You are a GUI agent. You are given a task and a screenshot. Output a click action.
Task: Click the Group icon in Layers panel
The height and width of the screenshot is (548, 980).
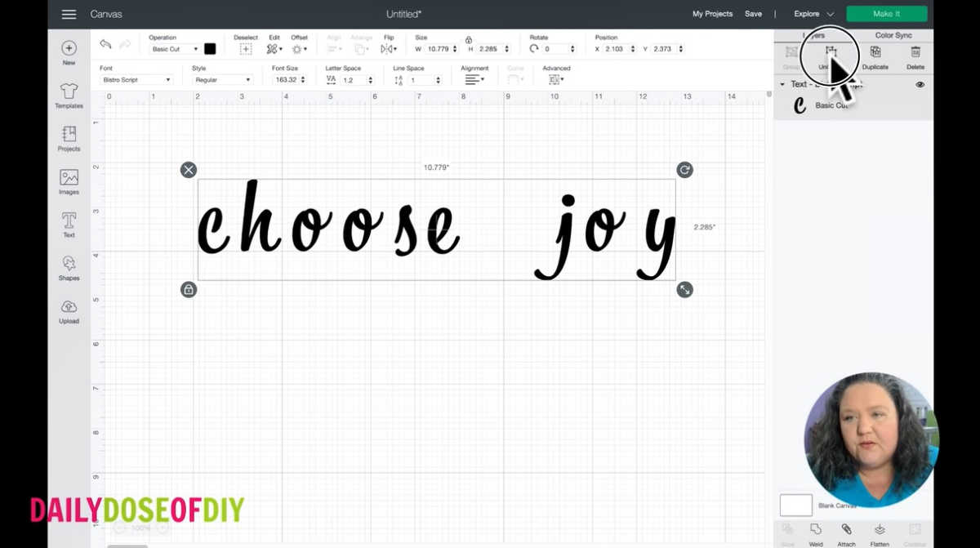[791, 52]
